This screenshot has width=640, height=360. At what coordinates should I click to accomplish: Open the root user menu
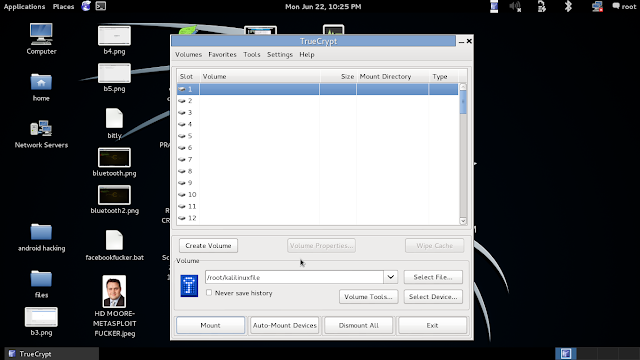pyautogui.click(x=624, y=7)
